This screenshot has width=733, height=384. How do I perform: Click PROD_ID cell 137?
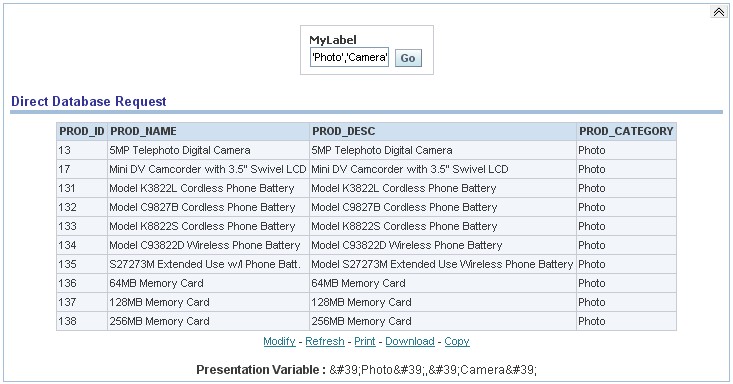click(x=82, y=302)
